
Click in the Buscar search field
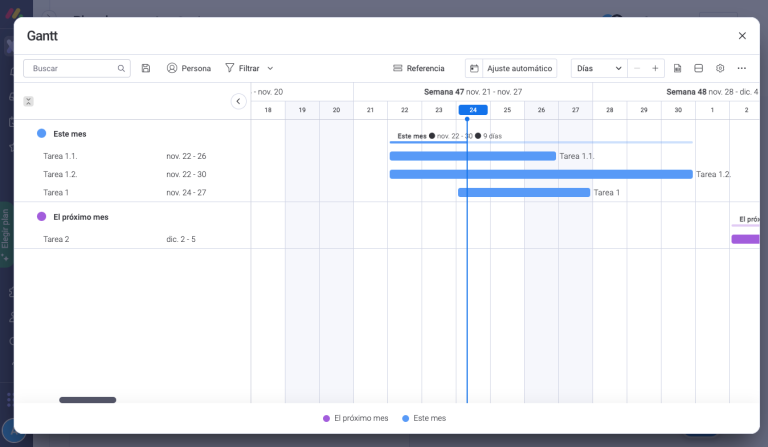(72, 68)
